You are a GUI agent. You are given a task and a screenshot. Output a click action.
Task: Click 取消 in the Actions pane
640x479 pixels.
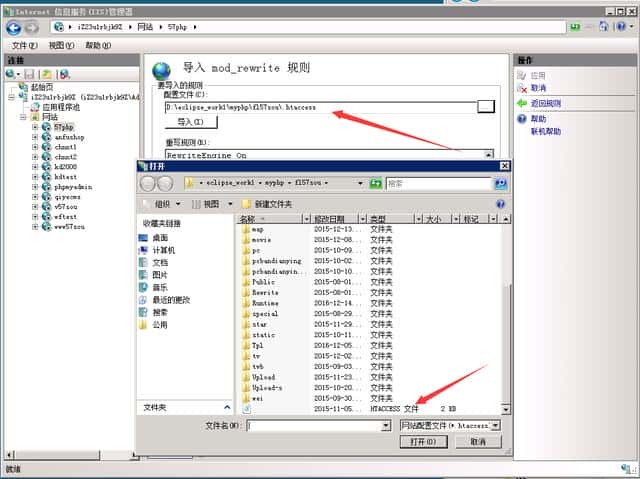pyautogui.click(x=538, y=88)
